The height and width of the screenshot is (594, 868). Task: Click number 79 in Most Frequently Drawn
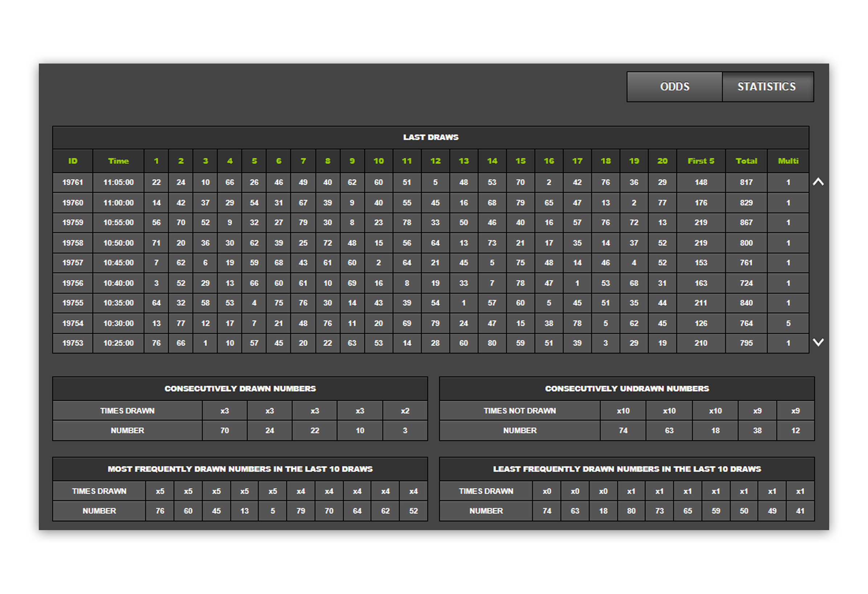click(x=301, y=511)
